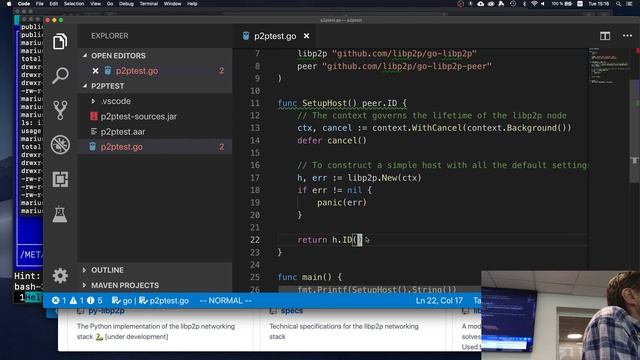
Task: Open the Selection menu
Action: click(74, 4)
